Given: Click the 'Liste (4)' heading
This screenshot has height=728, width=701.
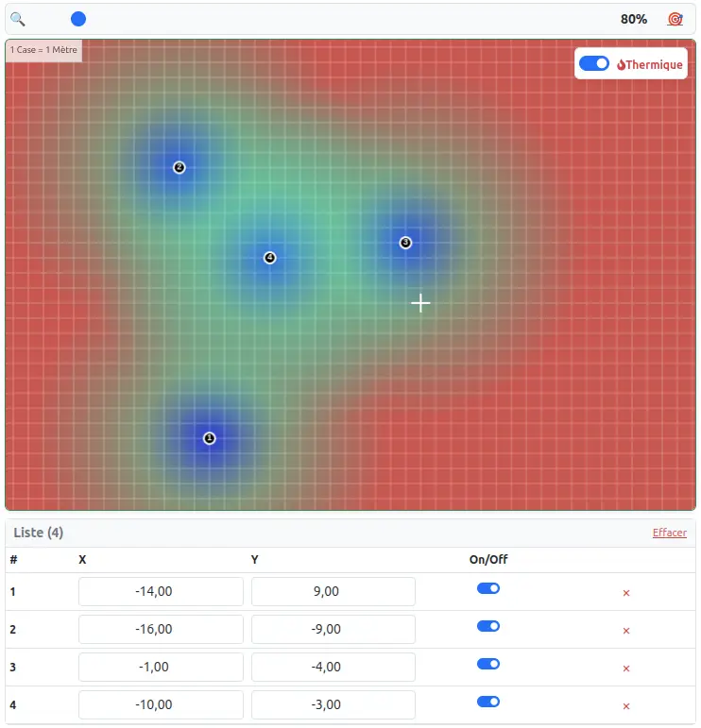Looking at the screenshot, I should coord(38,533).
